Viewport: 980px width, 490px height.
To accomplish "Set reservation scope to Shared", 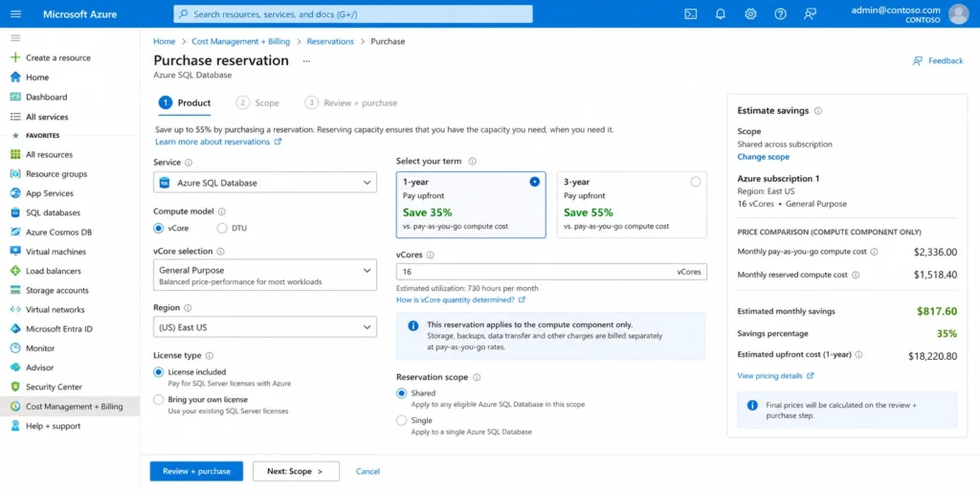I will pos(401,393).
